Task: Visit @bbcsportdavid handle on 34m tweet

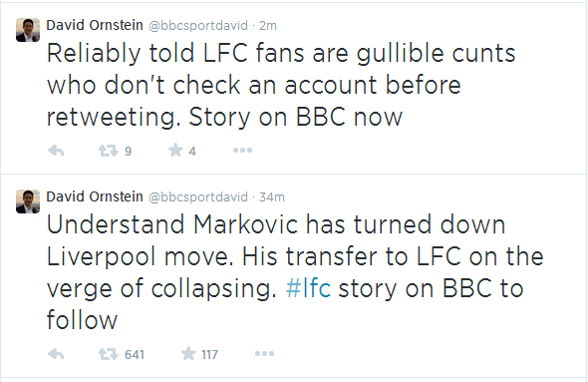Action: pyautogui.click(x=198, y=197)
